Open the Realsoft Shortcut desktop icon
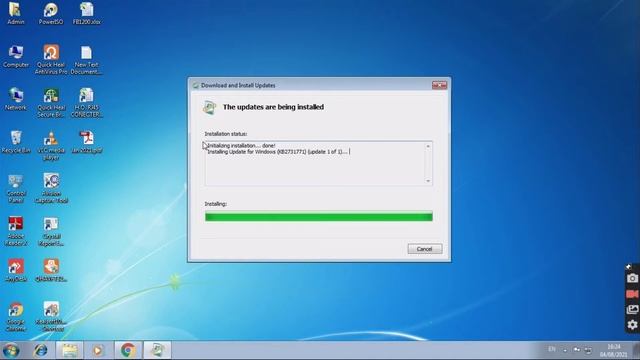 pos(51,317)
